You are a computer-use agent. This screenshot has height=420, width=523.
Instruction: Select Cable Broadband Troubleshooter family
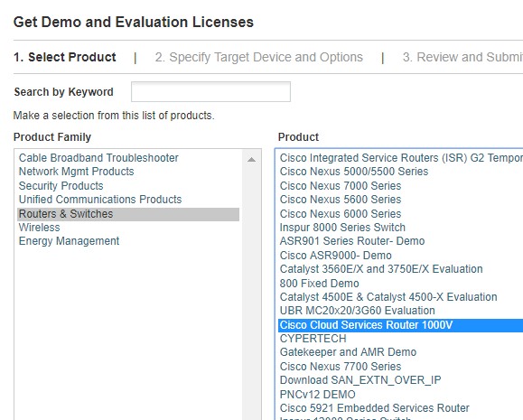coord(98,158)
